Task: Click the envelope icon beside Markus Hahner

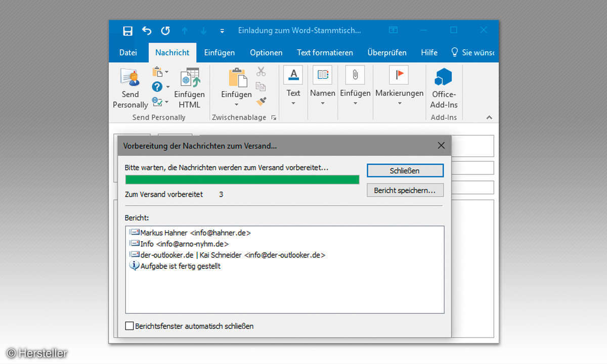Action: 135,233
